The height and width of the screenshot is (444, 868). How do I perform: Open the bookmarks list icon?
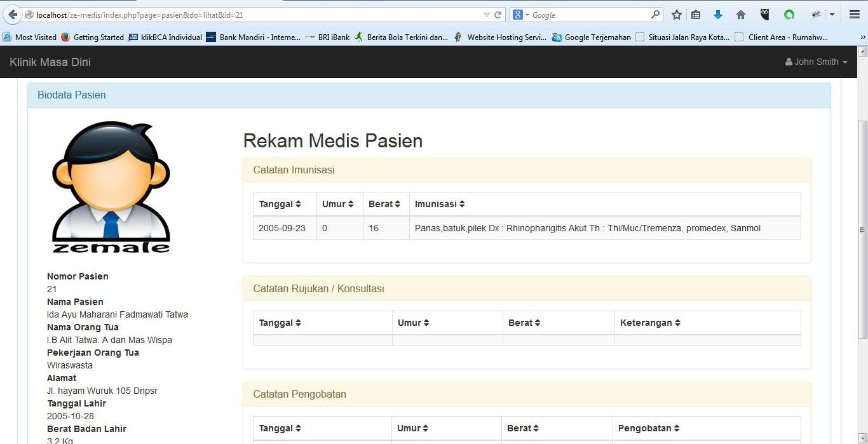696,15
